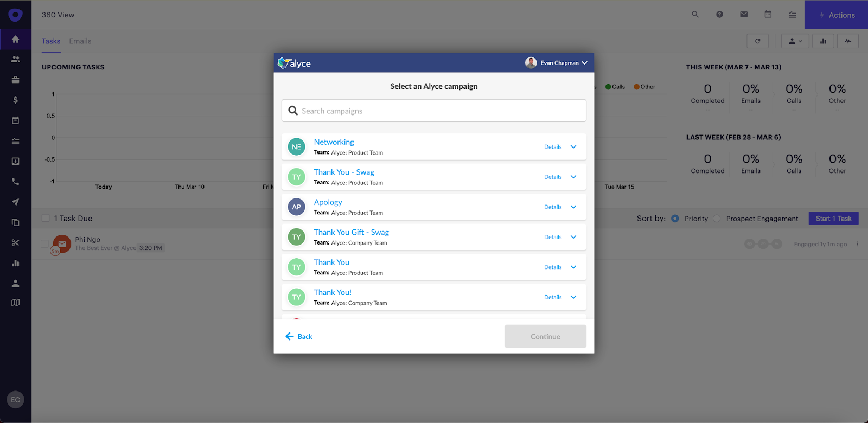This screenshot has width=868, height=423.
Task: Switch to the Emails tab
Action: (80, 41)
